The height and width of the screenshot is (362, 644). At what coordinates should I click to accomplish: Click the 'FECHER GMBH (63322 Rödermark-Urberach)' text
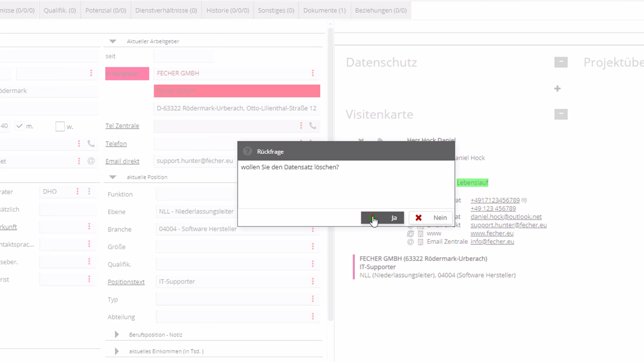(423, 258)
